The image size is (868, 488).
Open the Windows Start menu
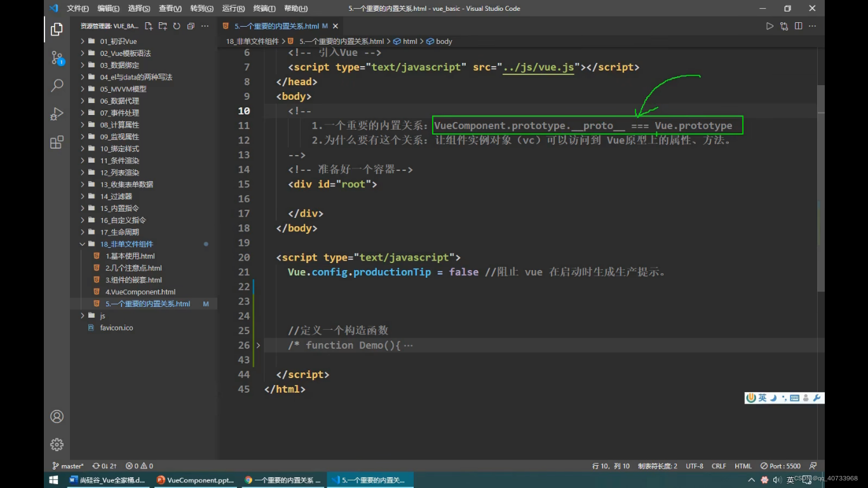click(x=54, y=480)
